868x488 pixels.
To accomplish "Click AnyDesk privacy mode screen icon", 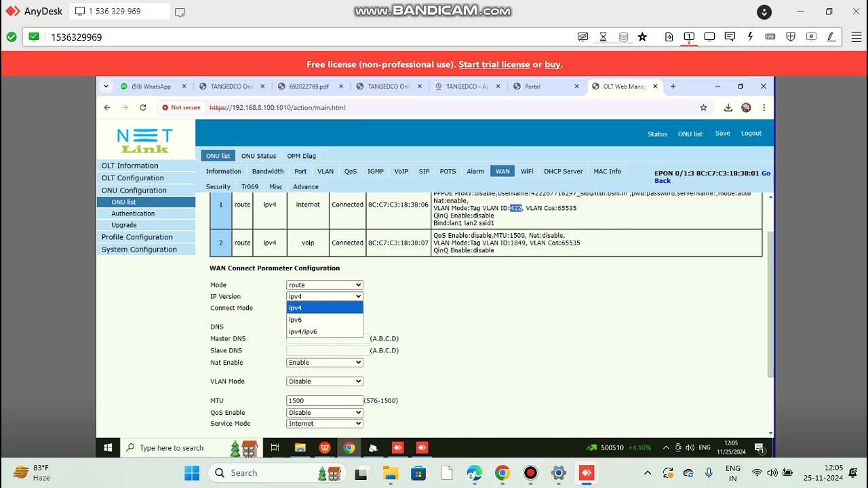I will pos(583,37).
